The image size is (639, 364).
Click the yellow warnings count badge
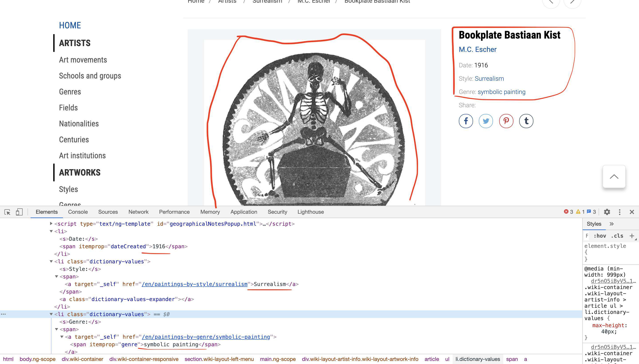point(580,212)
